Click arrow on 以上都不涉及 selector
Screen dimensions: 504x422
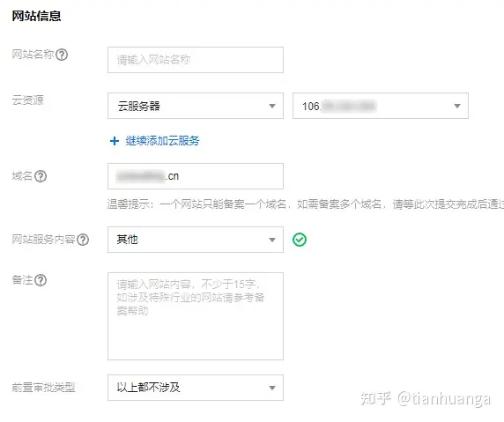click(272, 388)
